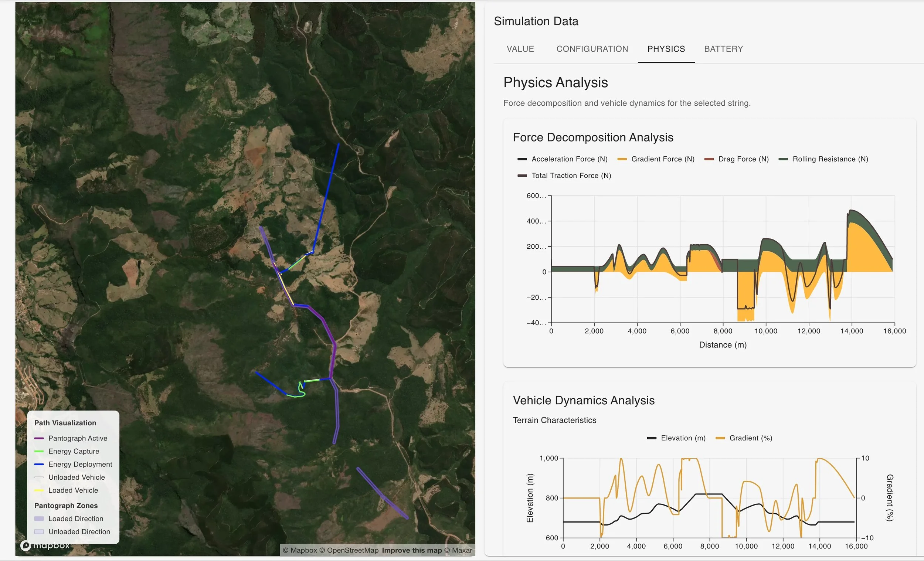The height and width of the screenshot is (561, 924).
Task: Toggle Elevation (m) legend marker
Action: pos(651,438)
